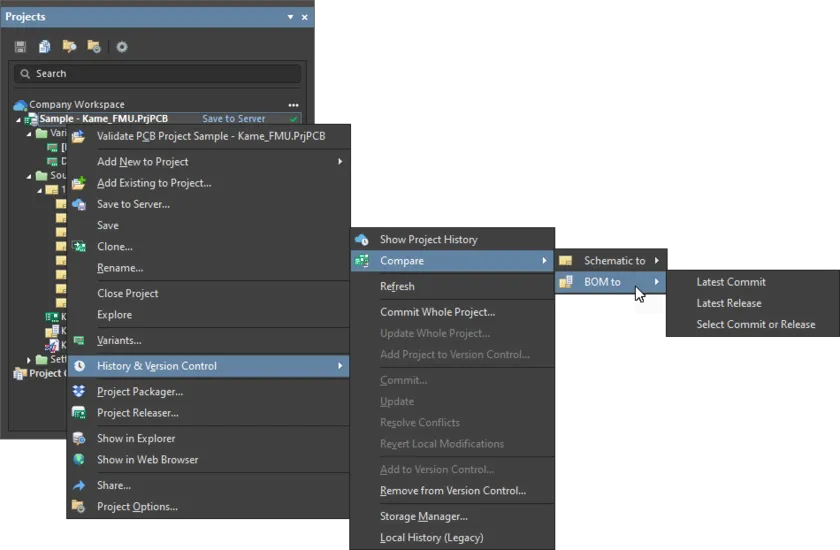
Task: Collapse the Sample - Kame_FMU.PrjPCB tree node
Action: pos(18,119)
